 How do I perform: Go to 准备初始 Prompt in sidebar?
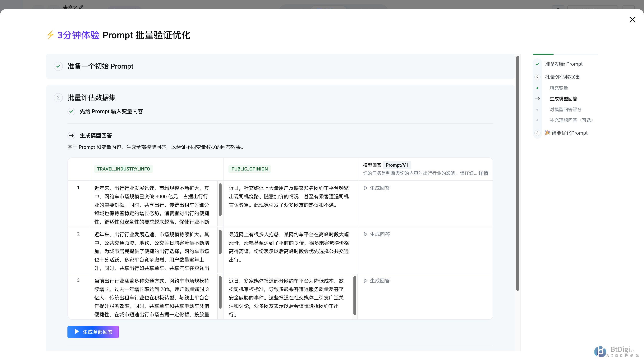tap(563, 64)
